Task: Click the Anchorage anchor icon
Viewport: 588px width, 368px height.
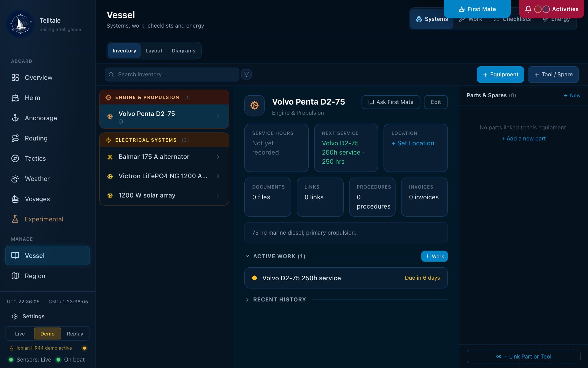Action: point(15,118)
